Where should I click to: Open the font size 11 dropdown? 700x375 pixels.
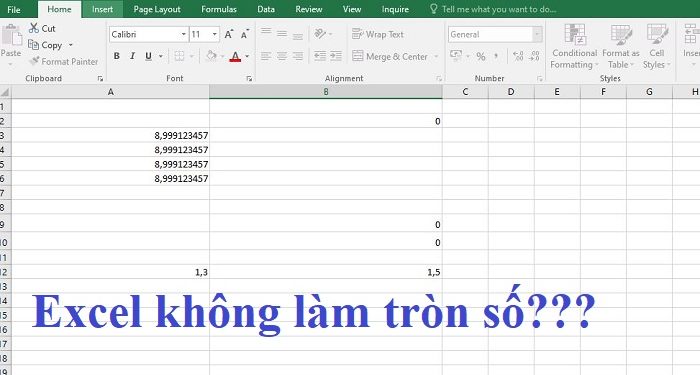(215, 34)
